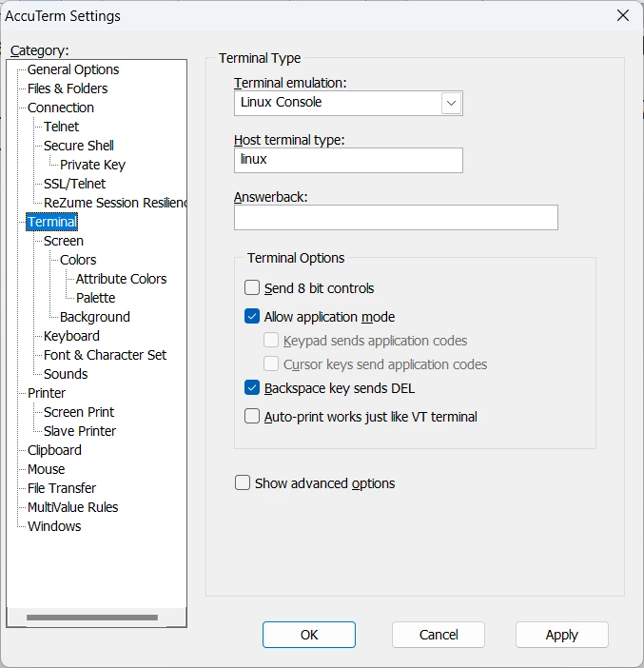Open Mouse settings
Image resolution: width=644 pixels, height=668 pixels.
coord(46,469)
